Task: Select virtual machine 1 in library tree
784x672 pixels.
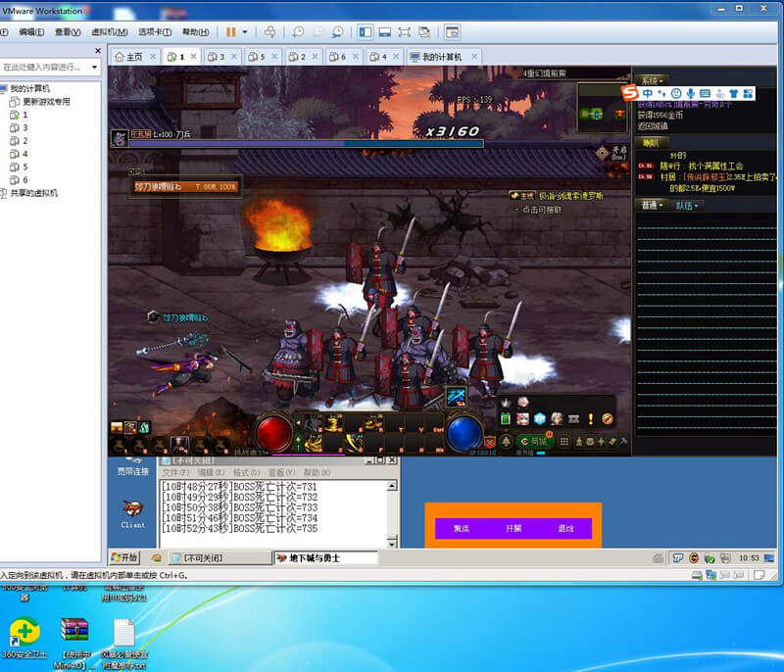Action: 25,115
